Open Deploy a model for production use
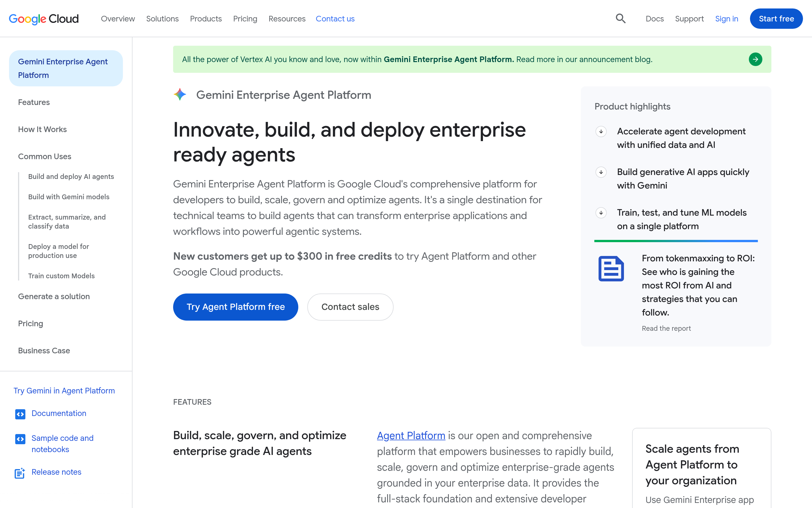This screenshot has width=812, height=508. [59, 251]
